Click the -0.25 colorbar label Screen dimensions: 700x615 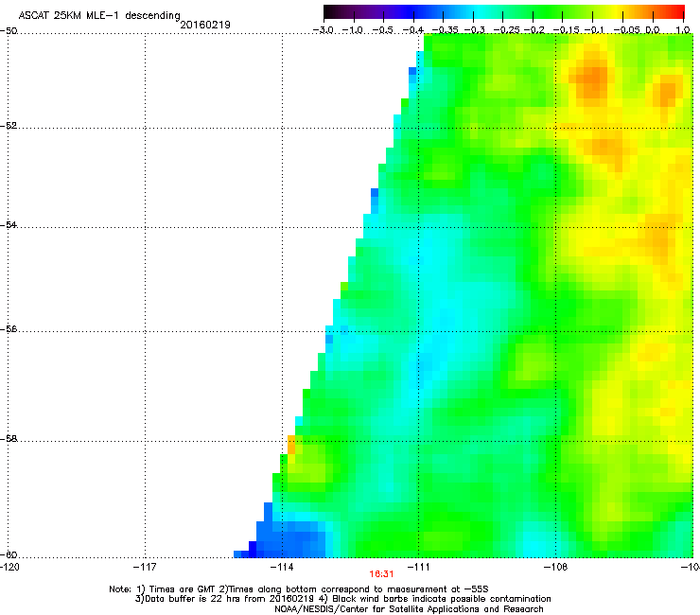(x=506, y=30)
